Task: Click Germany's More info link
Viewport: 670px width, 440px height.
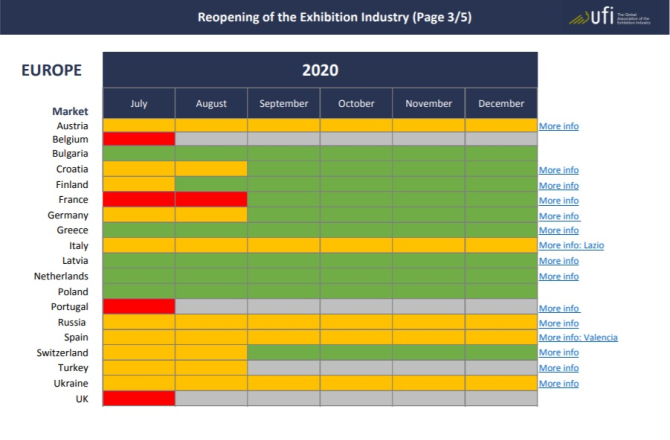Action: tap(558, 216)
